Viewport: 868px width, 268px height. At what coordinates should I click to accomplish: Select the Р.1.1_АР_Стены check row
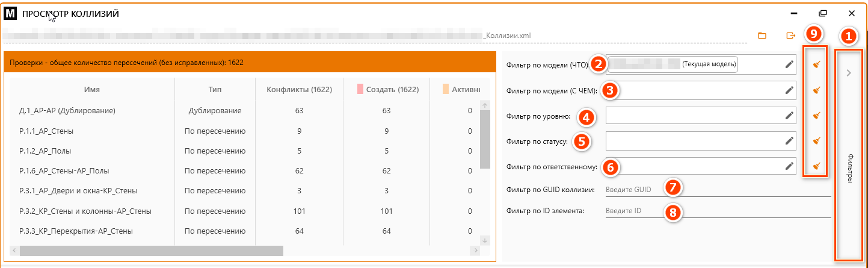click(47, 131)
